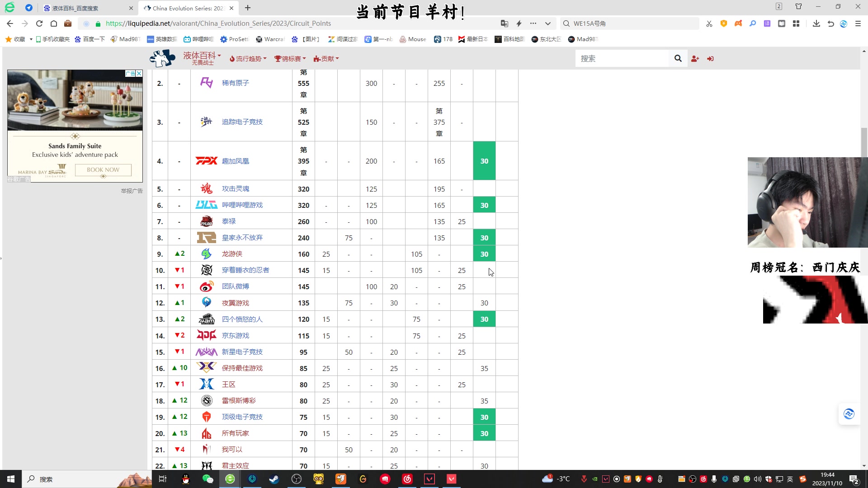Click the Weibo team logo
The width and height of the screenshot is (868, 488).
pos(207,286)
